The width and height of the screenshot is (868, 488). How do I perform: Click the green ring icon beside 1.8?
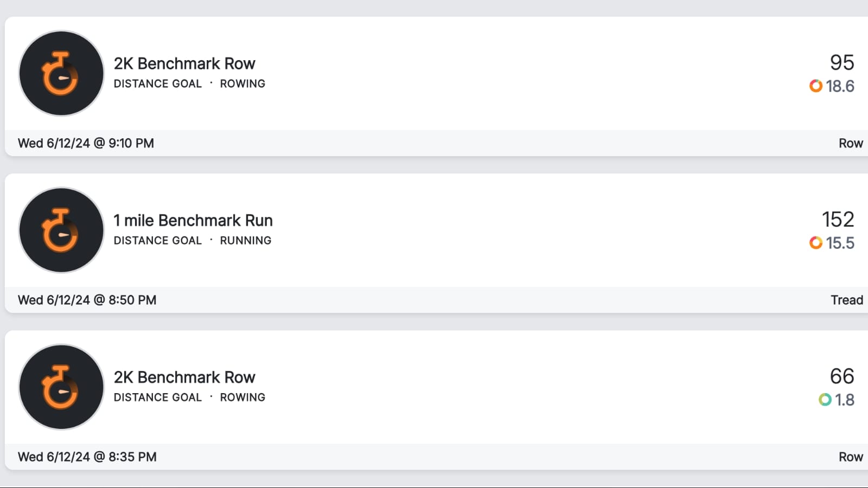pyautogui.click(x=825, y=400)
